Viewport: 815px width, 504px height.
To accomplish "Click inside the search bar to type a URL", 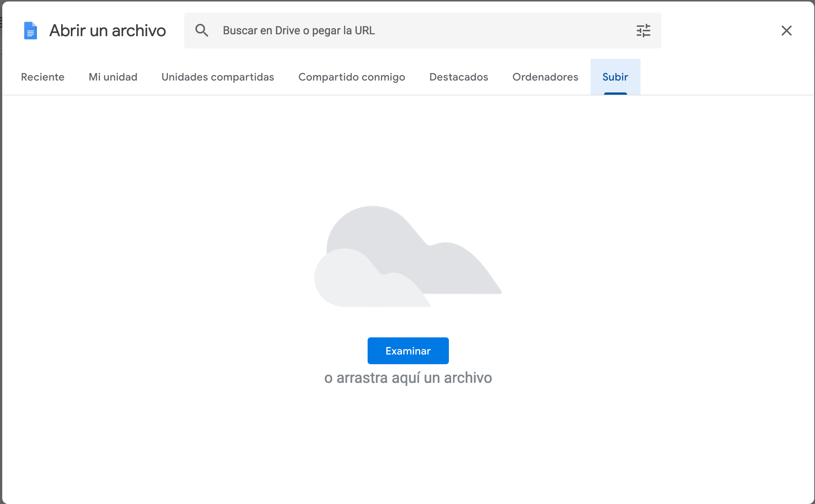I will coord(373,31).
